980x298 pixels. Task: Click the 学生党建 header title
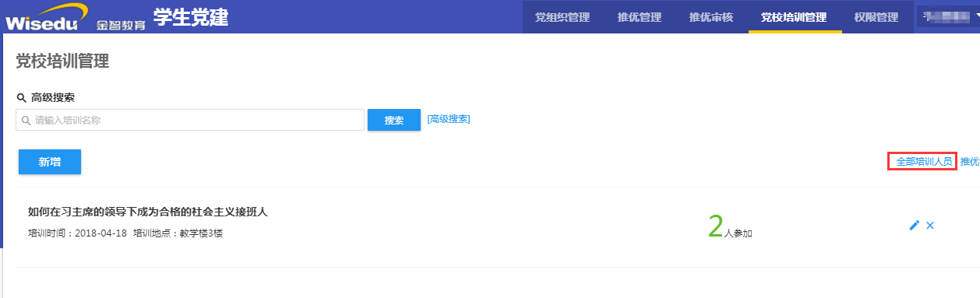tap(191, 16)
